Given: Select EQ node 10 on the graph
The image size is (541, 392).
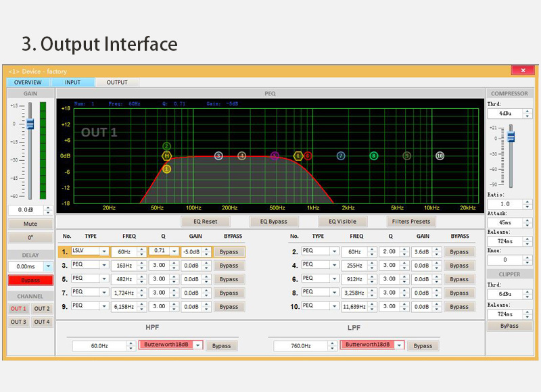Looking at the screenshot, I should (x=440, y=155).
